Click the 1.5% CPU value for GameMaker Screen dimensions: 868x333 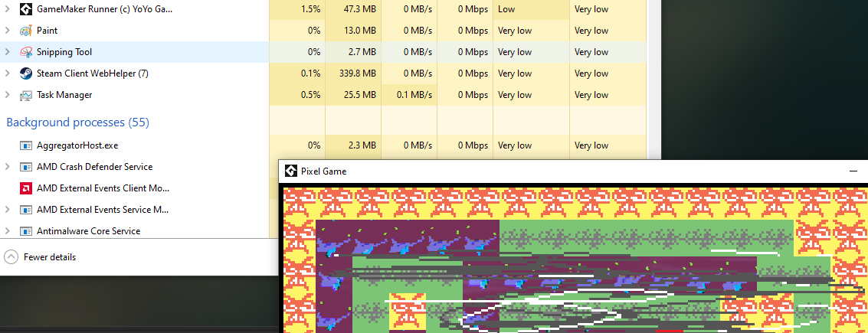tap(310, 9)
